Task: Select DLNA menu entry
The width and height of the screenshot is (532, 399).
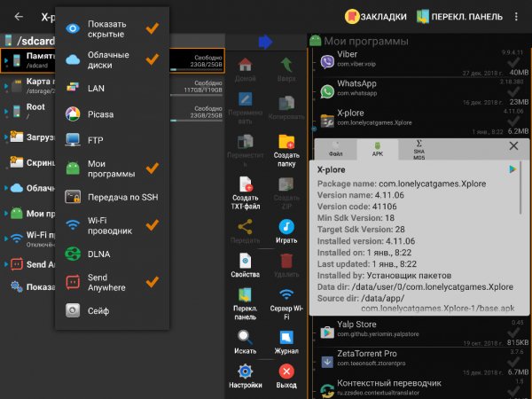Action: tap(112, 254)
